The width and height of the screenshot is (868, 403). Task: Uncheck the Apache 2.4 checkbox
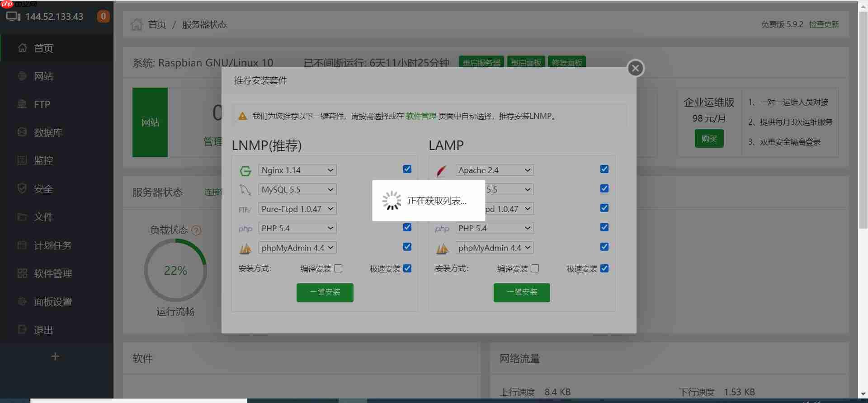(x=604, y=169)
